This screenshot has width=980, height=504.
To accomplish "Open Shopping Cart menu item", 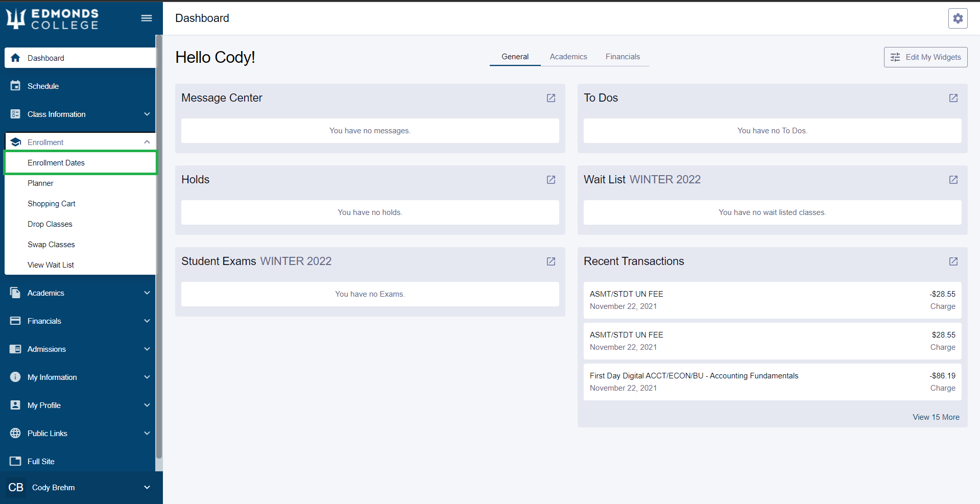I will [80, 203].
